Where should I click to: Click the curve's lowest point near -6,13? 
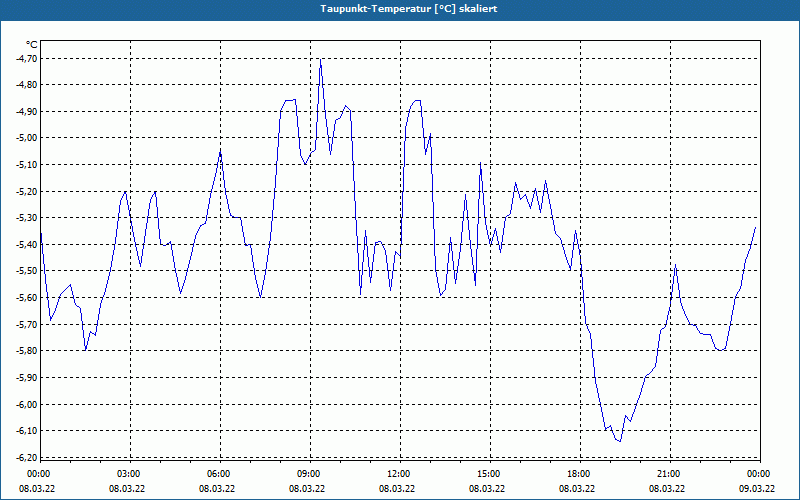point(620,441)
